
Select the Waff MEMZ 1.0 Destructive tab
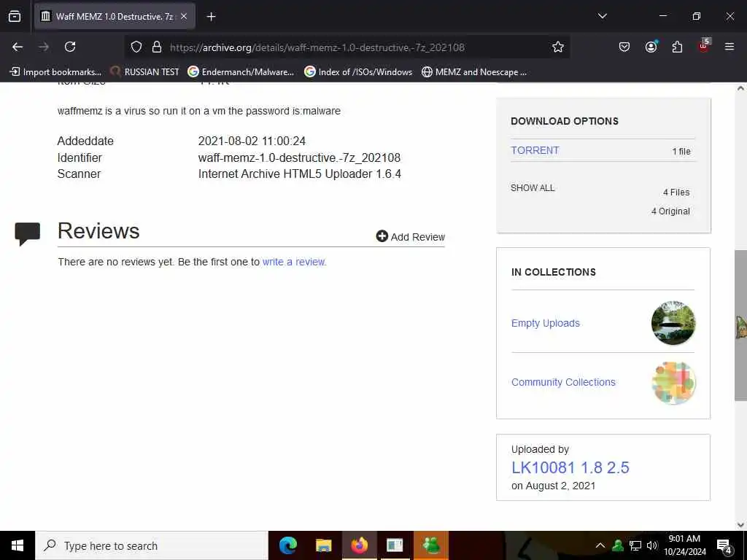click(115, 16)
